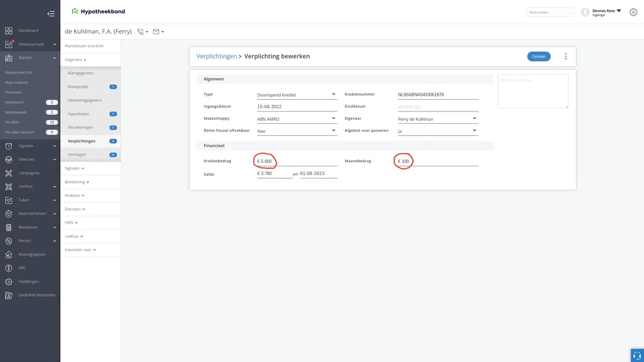
Task: Open the Maatschappij dropdown showing ABN AMRO
Action: 297,119
